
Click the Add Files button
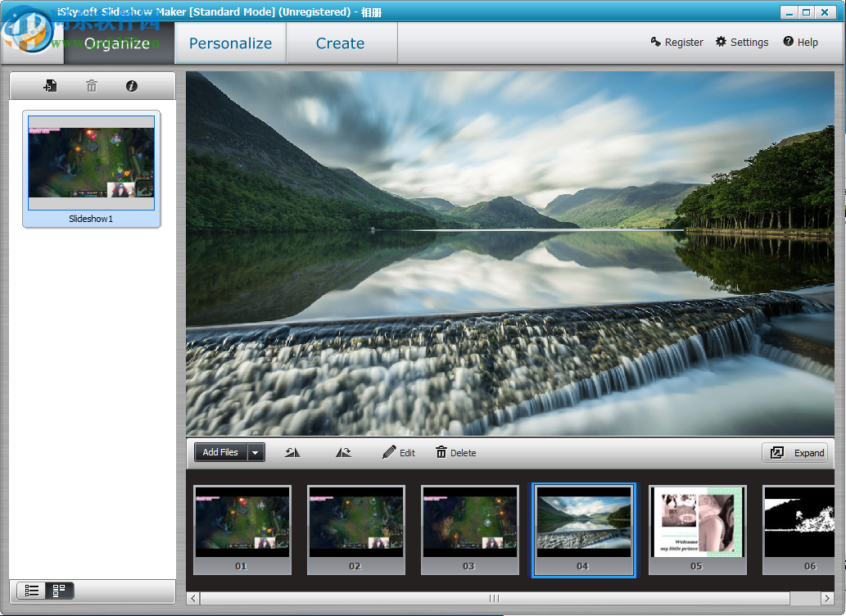(x=219, y=451)
